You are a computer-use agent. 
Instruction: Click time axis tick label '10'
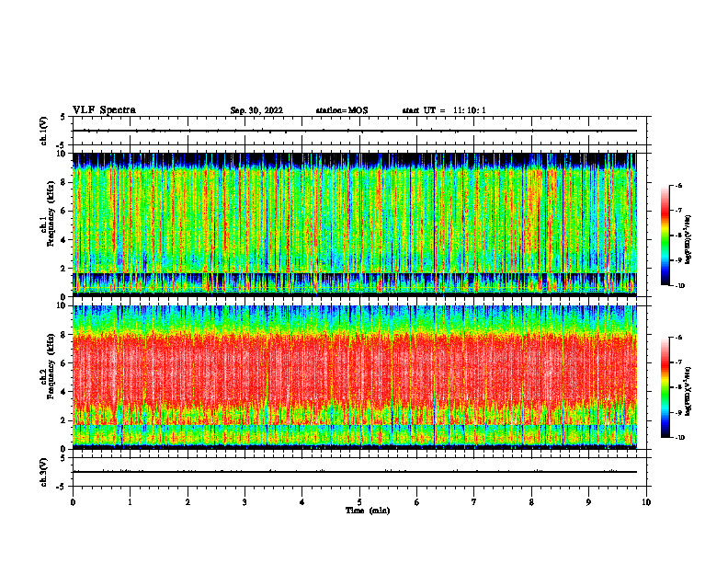646,502
